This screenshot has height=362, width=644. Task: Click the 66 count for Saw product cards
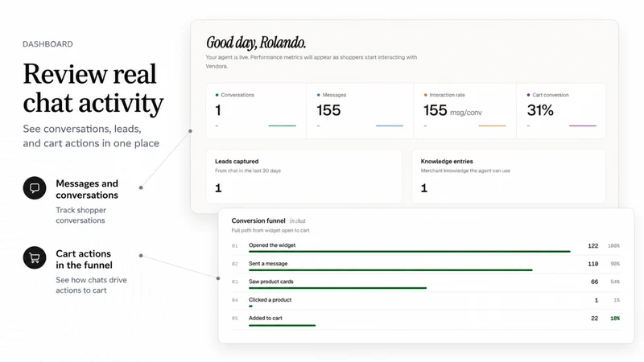click(594, 282)
